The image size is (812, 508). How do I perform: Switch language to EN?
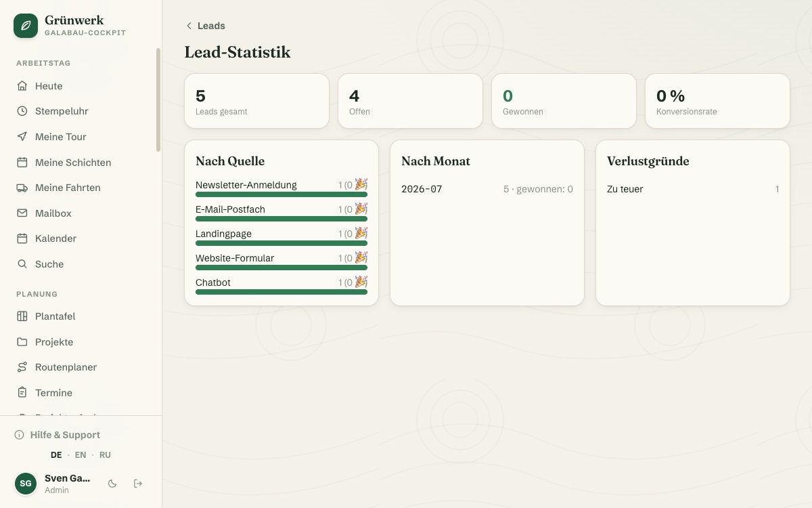click(81, 455)
